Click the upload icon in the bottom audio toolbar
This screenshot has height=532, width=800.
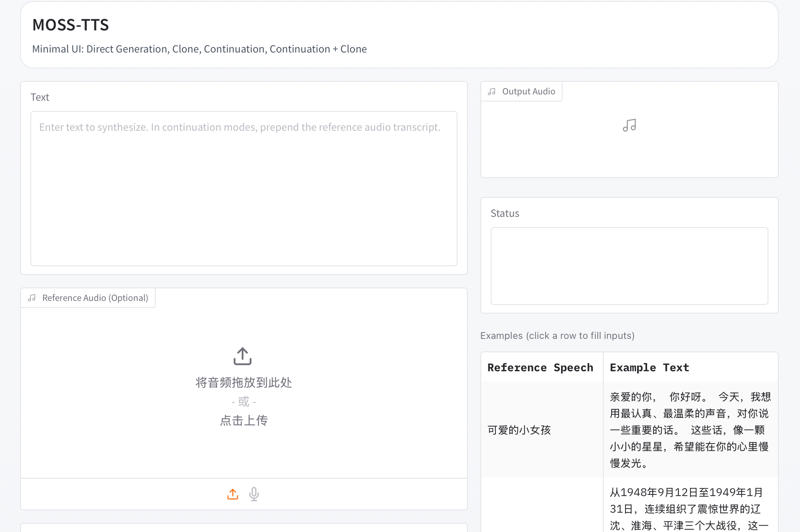[x=233, y=494]
